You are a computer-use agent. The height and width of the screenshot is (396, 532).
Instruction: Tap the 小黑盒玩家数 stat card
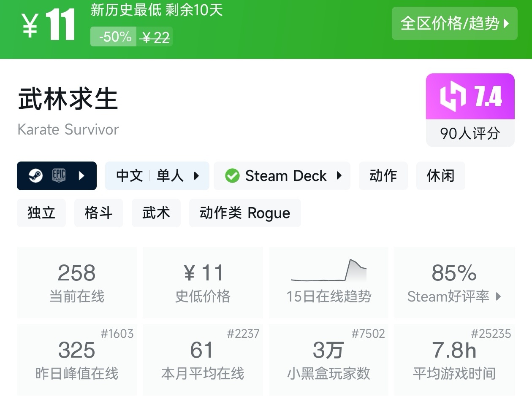328,359
